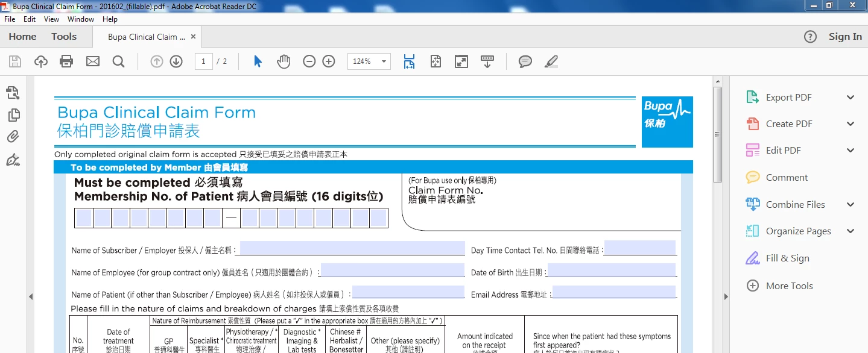868x353 pixels.
Task: Open the File menu
Action: [x=10, y=19]
